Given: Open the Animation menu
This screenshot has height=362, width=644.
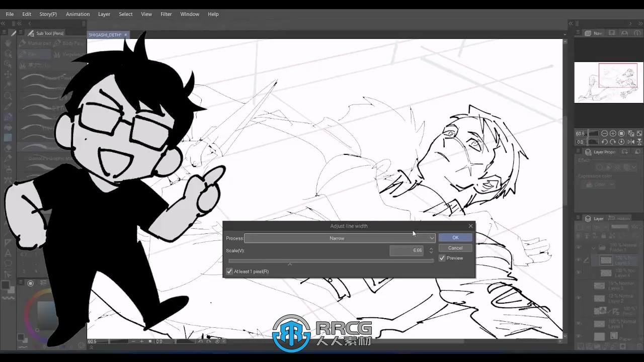Looking at the screenshot, I should (77, 14).
